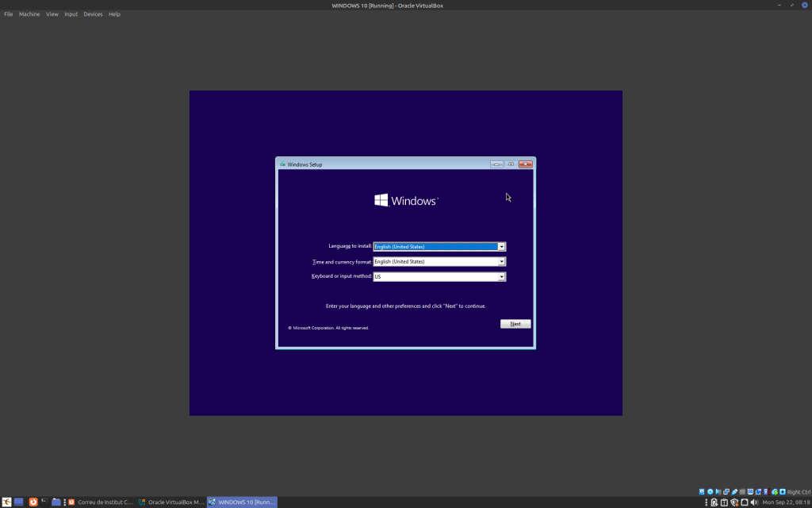812x508 pixels.
Task: Launch the terminal from the taskbar
Action: (44, 502)
